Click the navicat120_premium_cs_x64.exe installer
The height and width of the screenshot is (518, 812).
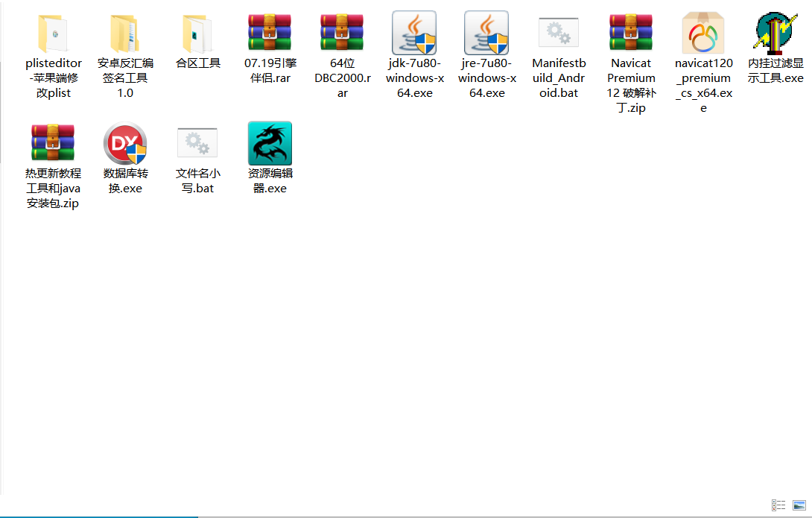[x=703, y=34]
